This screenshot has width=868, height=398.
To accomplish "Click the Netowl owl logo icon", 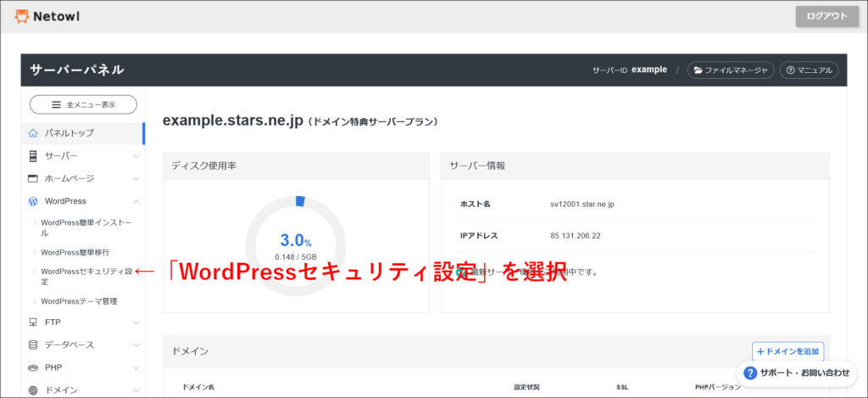I will [x=21, y=16].
